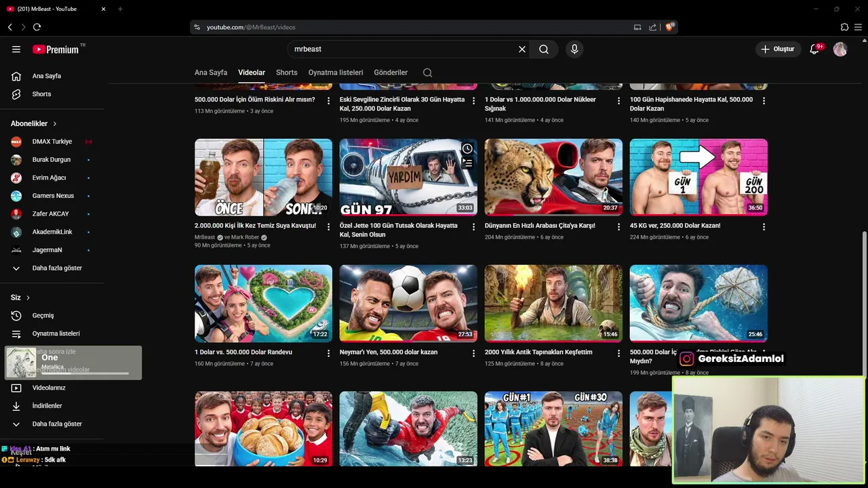Open options for 100 Gün Hapishanede video
Screen dimensions: 868x488
point(764,100)
